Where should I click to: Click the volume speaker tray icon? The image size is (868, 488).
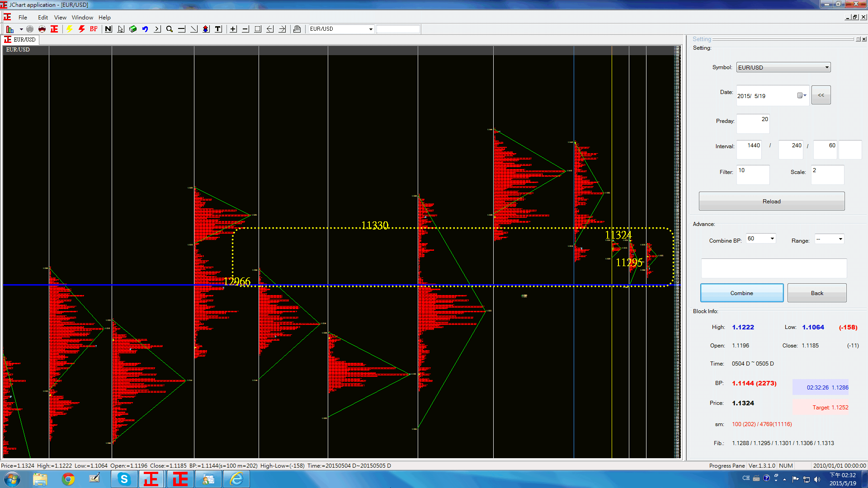(x=817, y=479)
